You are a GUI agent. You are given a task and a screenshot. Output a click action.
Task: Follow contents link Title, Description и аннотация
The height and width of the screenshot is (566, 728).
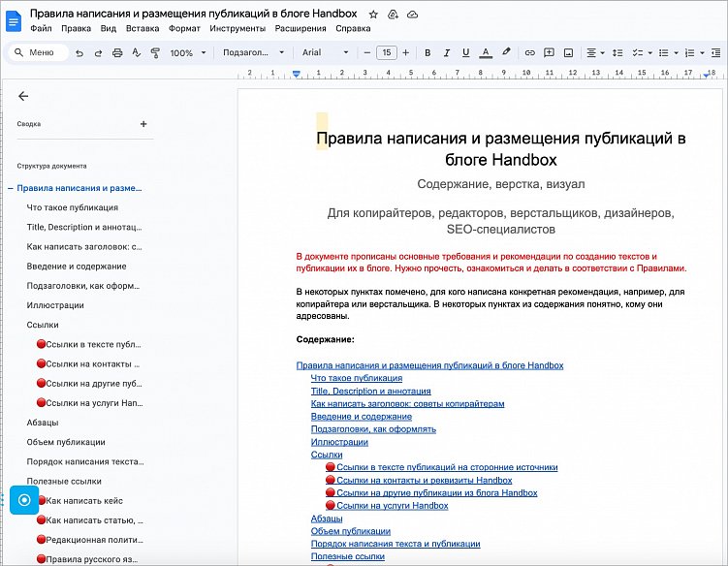371,391
